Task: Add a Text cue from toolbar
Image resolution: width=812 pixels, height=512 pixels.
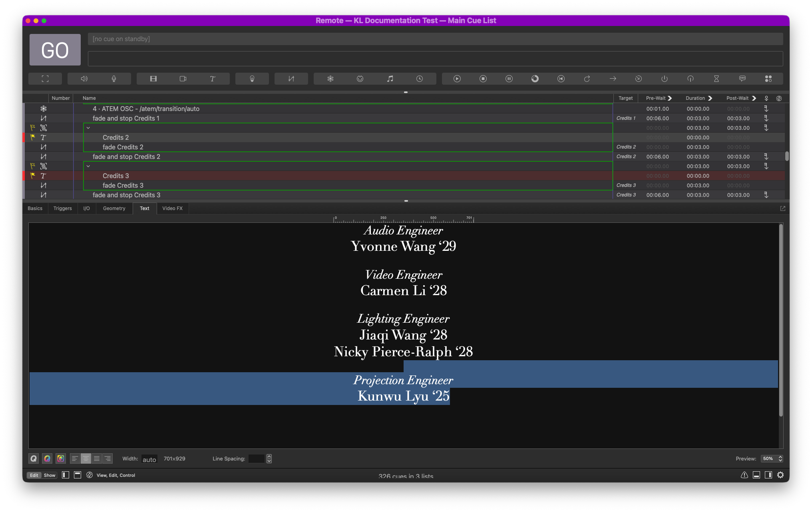Action: tap(213, 79)
